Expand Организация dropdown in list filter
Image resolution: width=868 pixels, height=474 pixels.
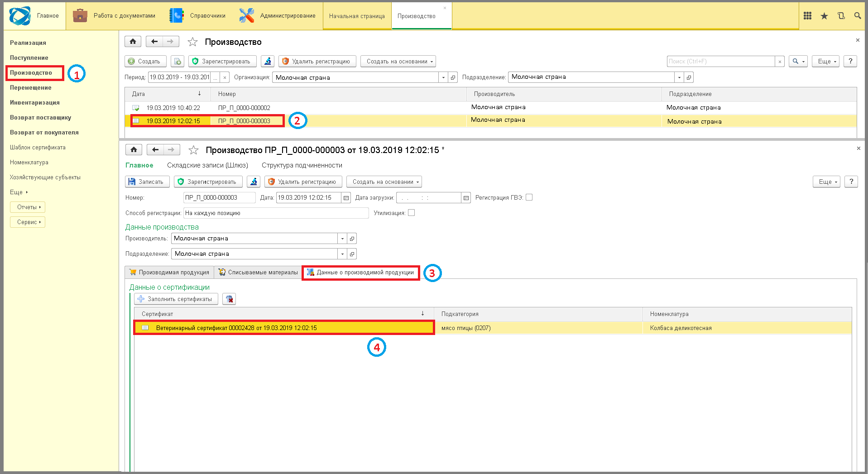[x=443, y=77]
